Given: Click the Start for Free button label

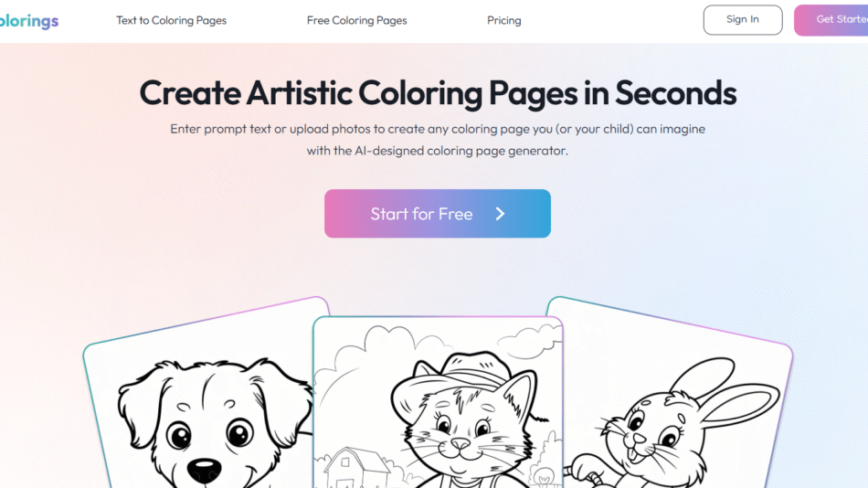Looking at the screenshot, I should tap(421, 214).
